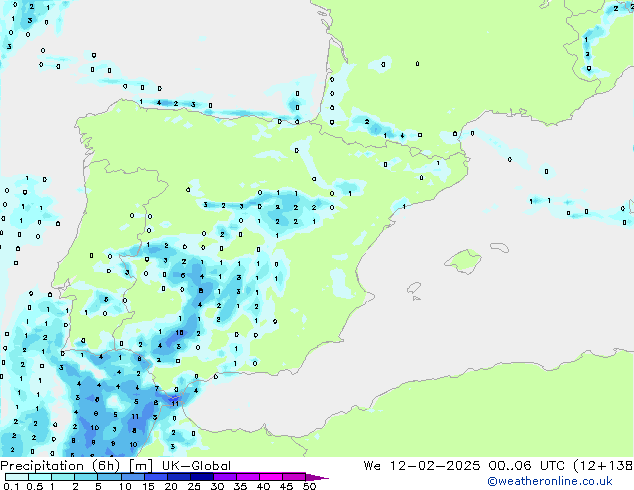Click the legend value '25'
Image resolution: width=634 pixels, height=490 pixels.
coord(194,486)
